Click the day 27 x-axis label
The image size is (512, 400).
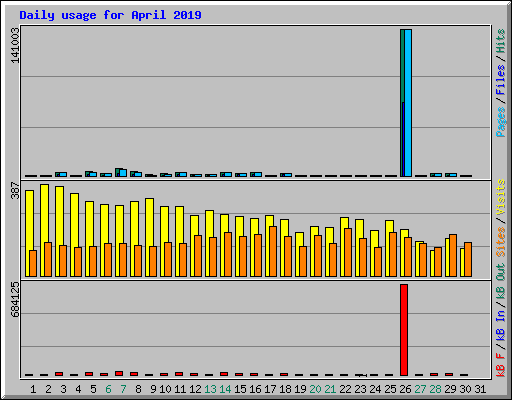pos(420,389)
